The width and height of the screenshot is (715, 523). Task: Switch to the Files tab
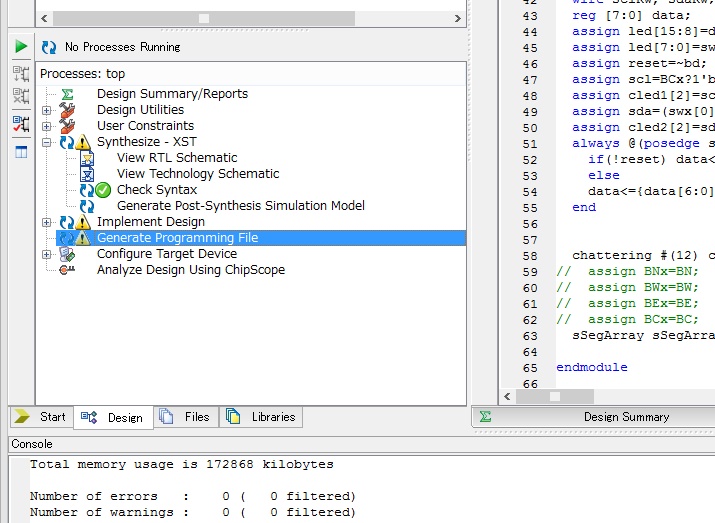[x=186, y=417]
